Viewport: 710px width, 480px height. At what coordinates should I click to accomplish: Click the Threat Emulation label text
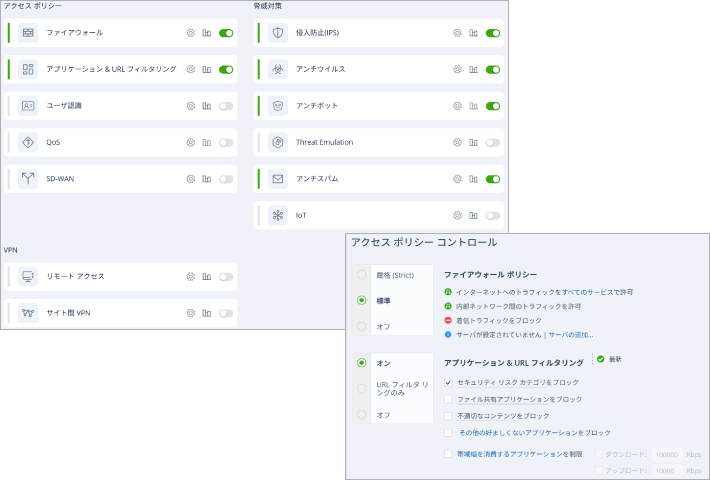pos(325,142)
